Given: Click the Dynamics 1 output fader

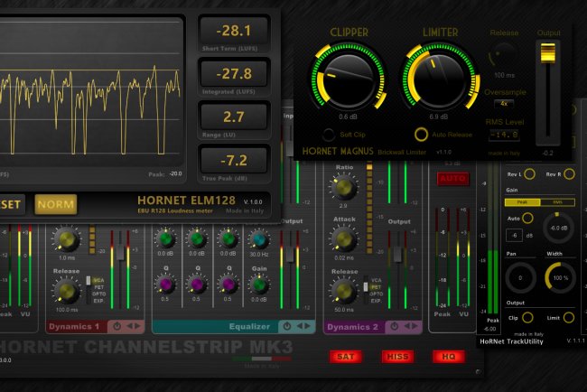Looking at the screenshot, I should click(x=120, y=252).
